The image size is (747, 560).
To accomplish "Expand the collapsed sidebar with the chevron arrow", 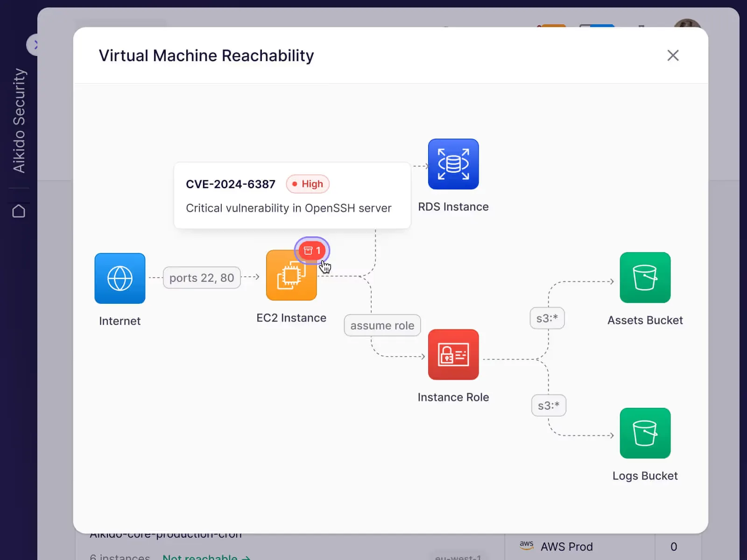I will (x=36, y=44).
